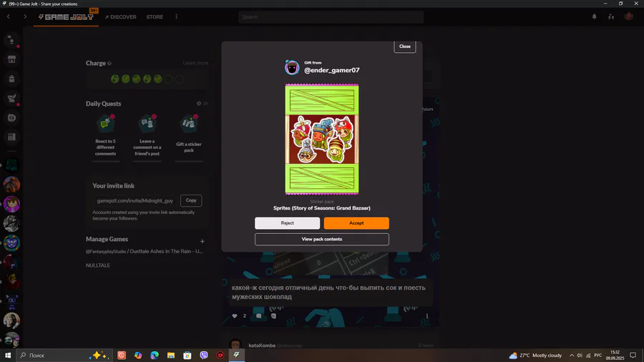Screen dimensions: 644x362
Task: Click the Charge info icon
Action: point(109,63)
